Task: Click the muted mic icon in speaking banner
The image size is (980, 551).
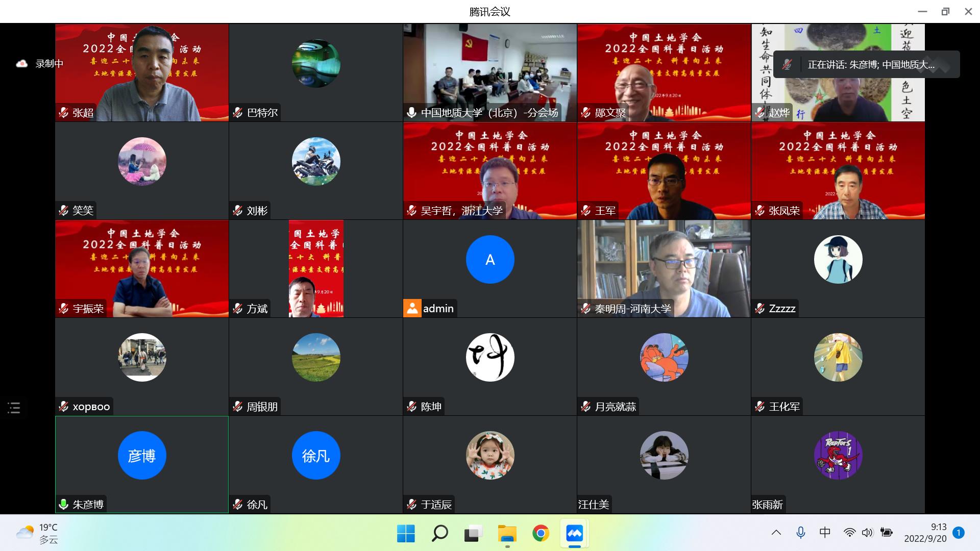Action: tap(788, 65)
